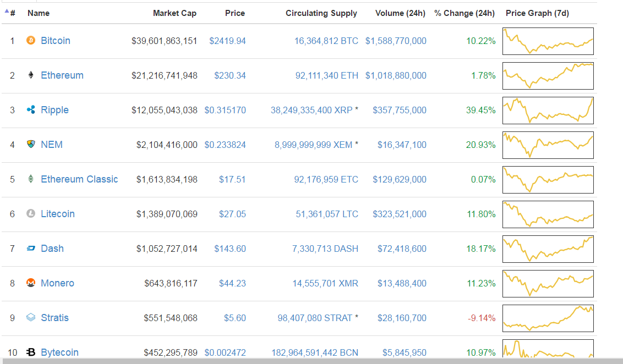The image size is (623, 364).
Task: Open Ripple's 7-day price graph
Action: pyautogui.click(x=548, y=111)
